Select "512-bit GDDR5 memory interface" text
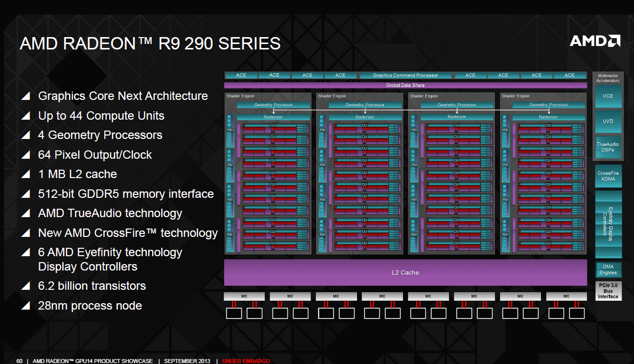 (126, 194)
